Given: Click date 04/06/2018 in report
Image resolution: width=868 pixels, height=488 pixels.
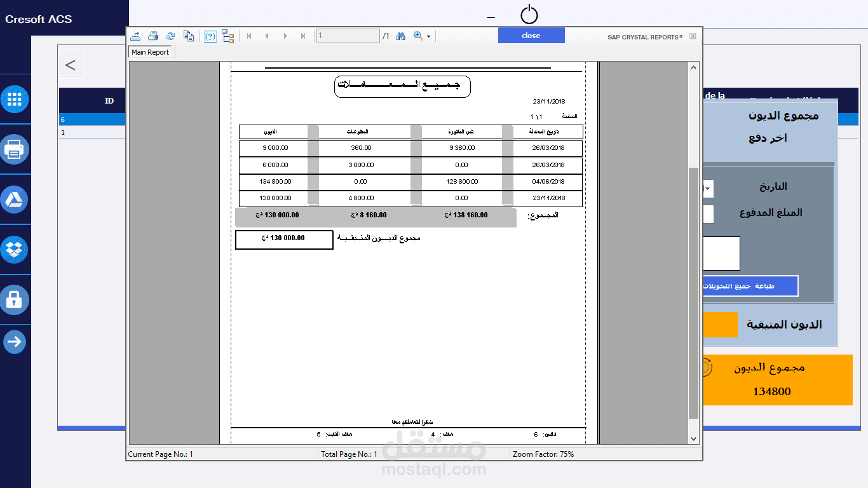Looking at the screenshot, I should tap(549, 182).
